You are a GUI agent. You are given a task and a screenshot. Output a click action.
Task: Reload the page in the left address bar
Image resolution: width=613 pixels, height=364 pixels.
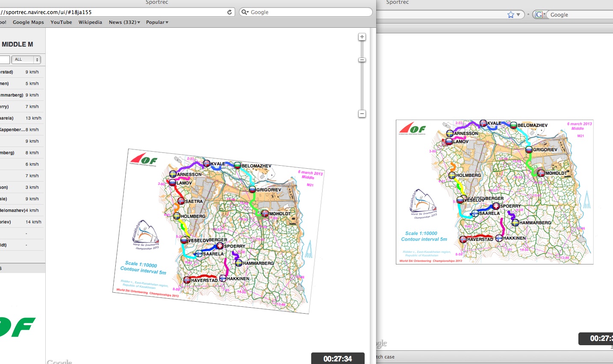(x=230, y=12)
